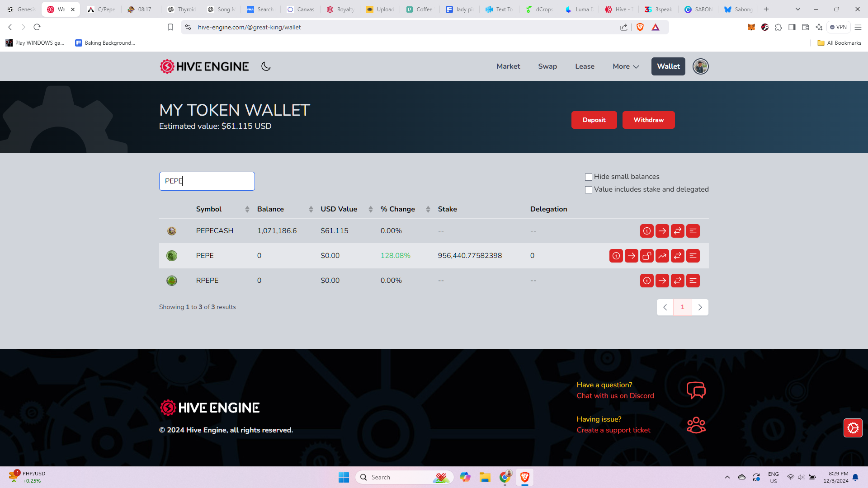Click the red gear settings button

853,428
